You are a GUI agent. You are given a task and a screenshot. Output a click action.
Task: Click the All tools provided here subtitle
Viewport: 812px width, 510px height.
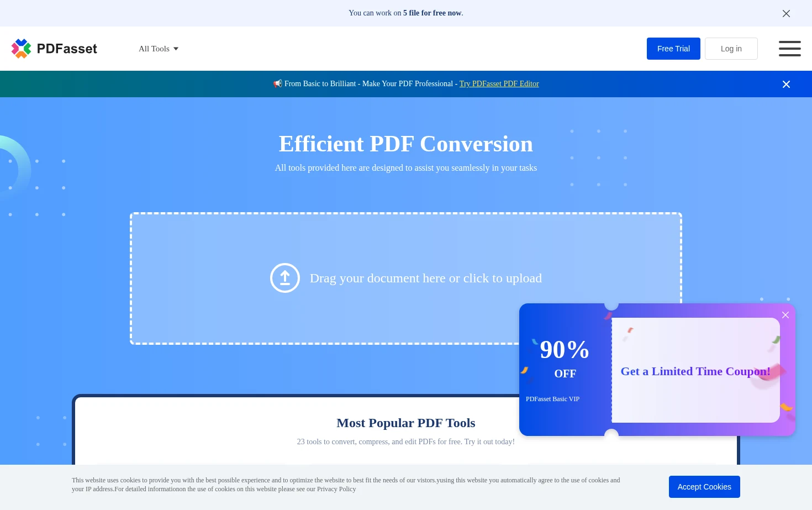[x=406, y=168]
